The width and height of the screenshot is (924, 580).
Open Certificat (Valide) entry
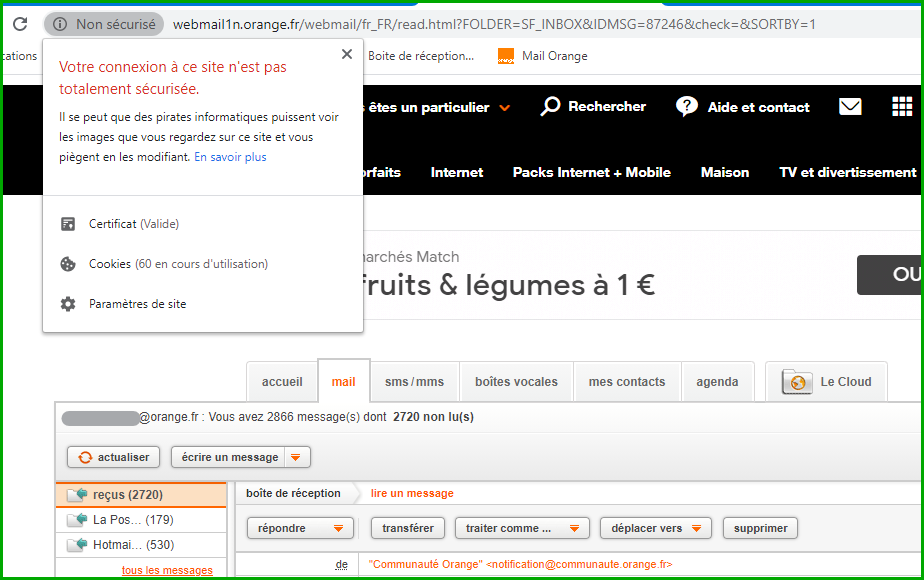[134, 224]
